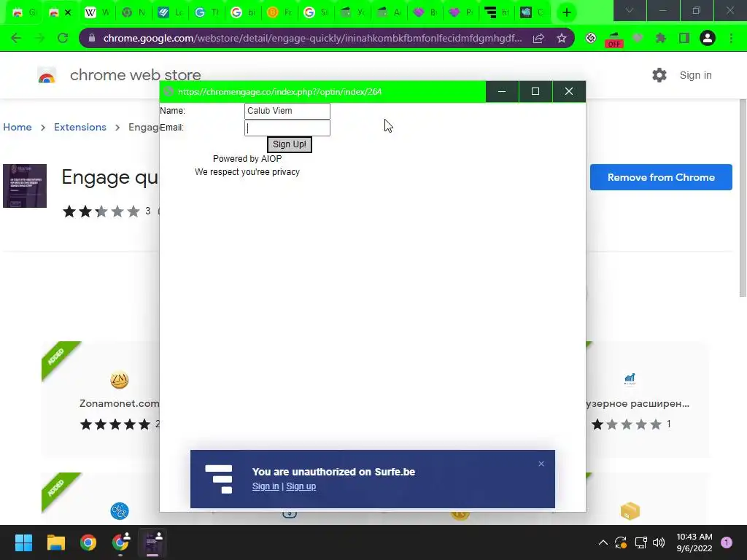Bookmark this page with star icon

point(562,38)
